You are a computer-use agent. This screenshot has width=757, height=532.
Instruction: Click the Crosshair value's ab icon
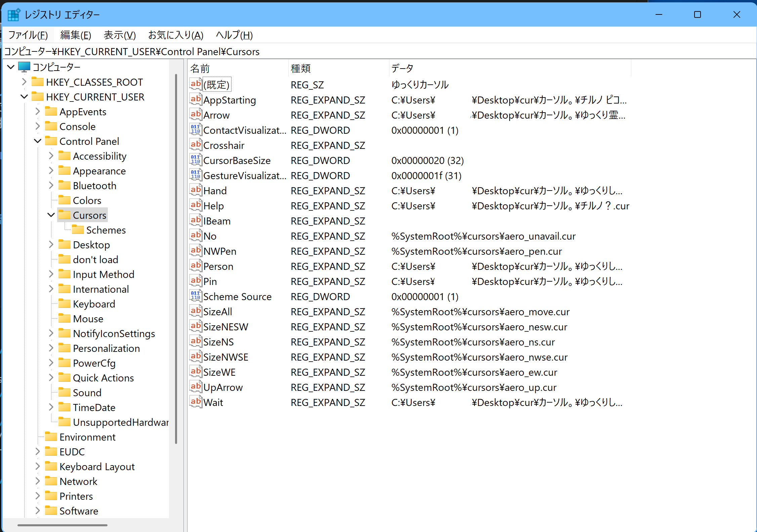click(x=196, y=145)
